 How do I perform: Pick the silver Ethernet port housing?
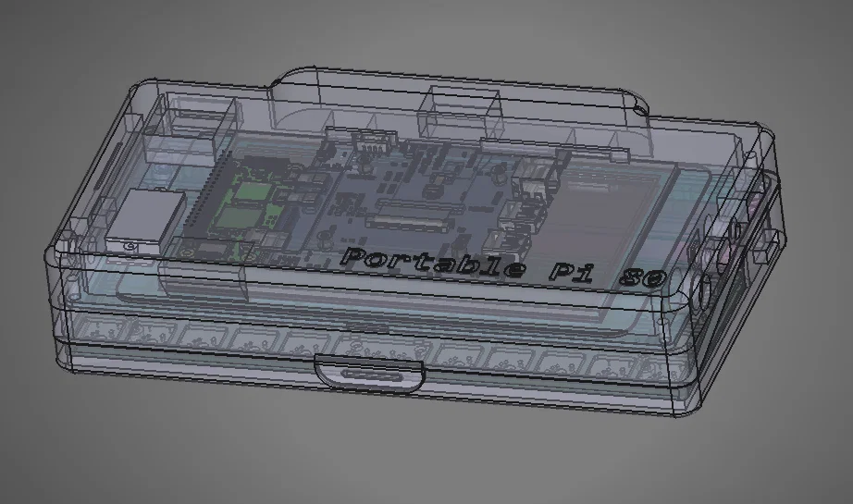(x=145, y=222)
